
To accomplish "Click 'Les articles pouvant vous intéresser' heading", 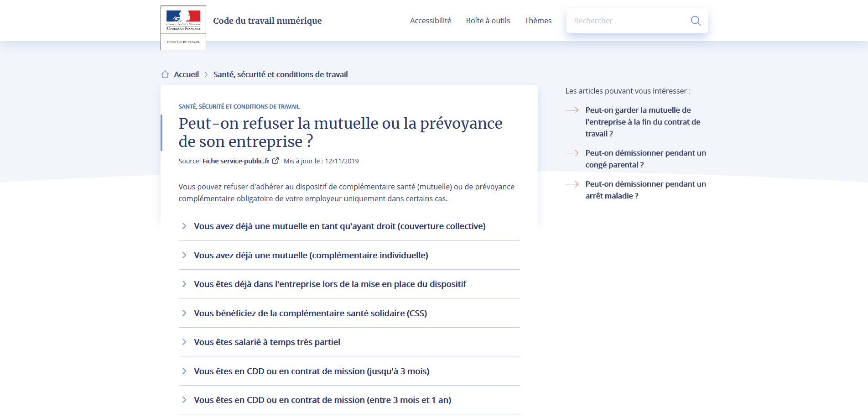I will click(628, 91).
